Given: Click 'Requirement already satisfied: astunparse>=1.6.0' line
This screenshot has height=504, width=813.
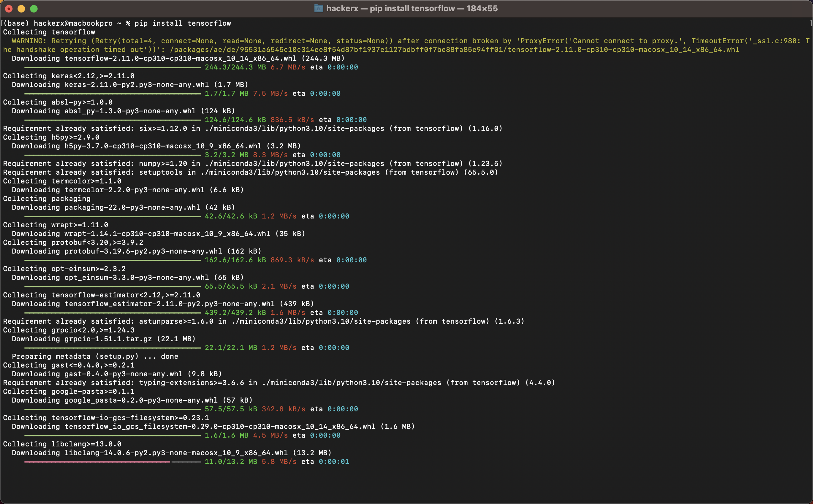Looking at the screenshot, I should [264, 321].
